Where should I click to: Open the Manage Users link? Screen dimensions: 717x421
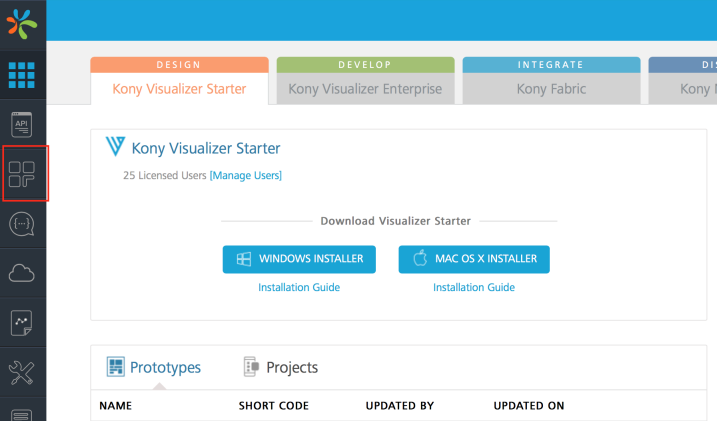tap(246, 176)
